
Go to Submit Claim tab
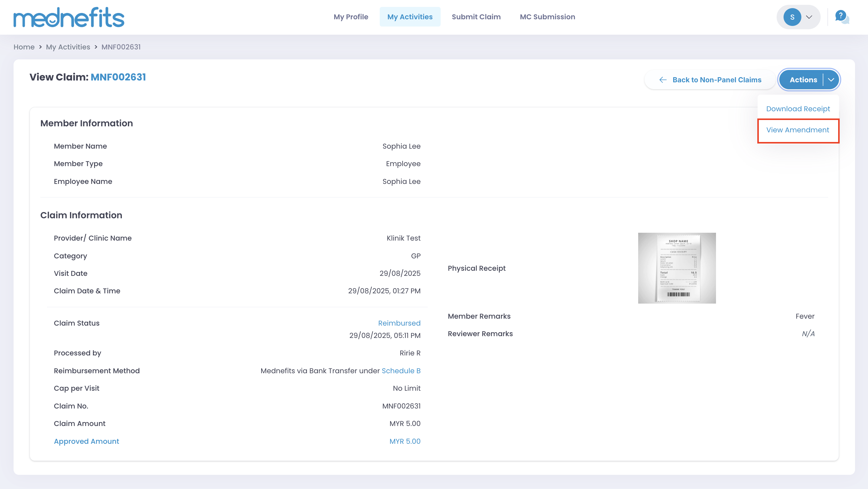[x=476, y=17]
